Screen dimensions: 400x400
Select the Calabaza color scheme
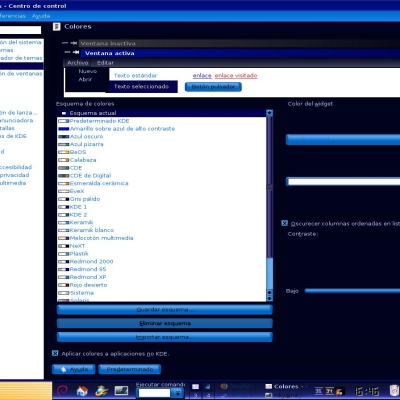coord(162,160)
